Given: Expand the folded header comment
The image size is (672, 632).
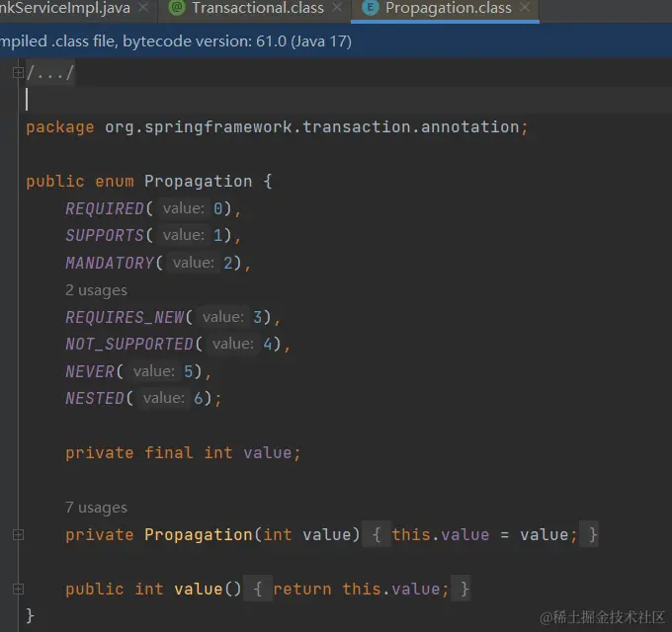Looking at the screenshot, I should 18,73.
